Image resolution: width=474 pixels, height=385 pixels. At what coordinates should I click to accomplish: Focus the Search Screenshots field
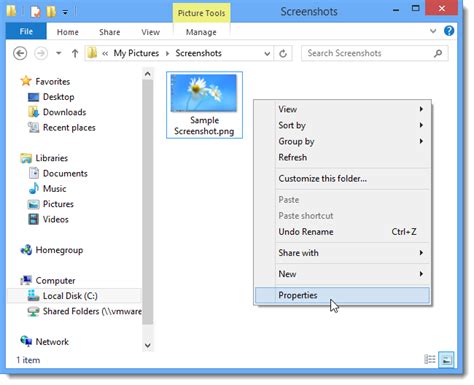[375, 53]
